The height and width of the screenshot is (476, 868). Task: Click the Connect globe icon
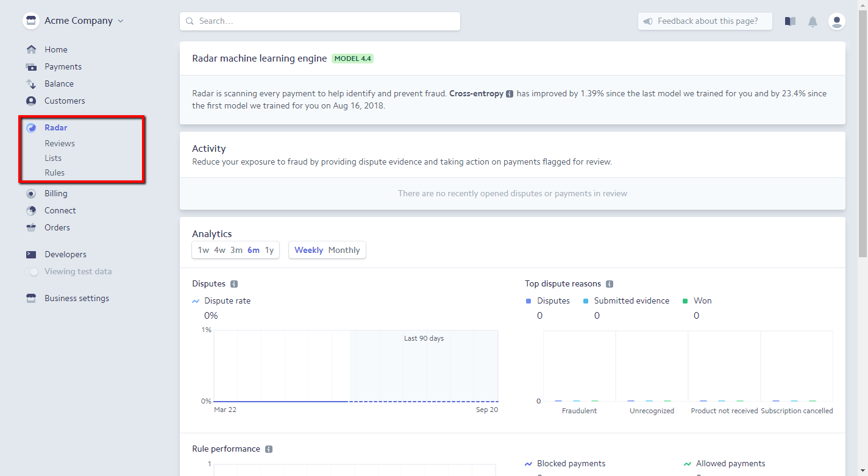[x=31, y=210]
